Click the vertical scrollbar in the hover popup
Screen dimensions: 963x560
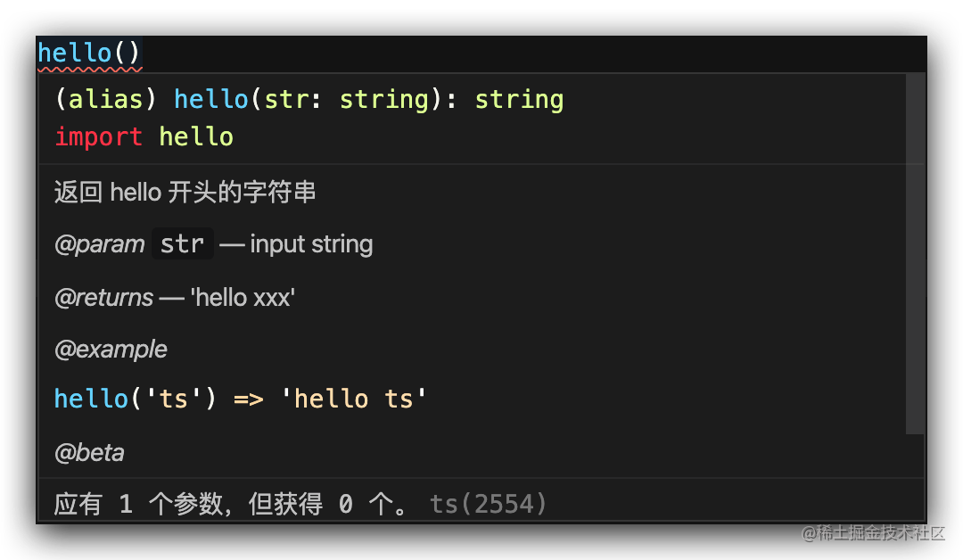915,253
